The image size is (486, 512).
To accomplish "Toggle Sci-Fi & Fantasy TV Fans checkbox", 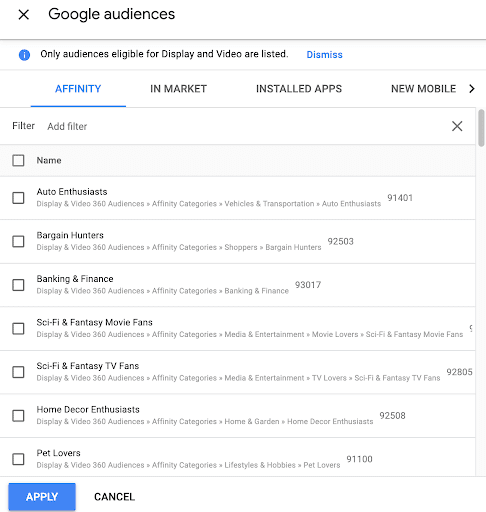I will (18, 372).
